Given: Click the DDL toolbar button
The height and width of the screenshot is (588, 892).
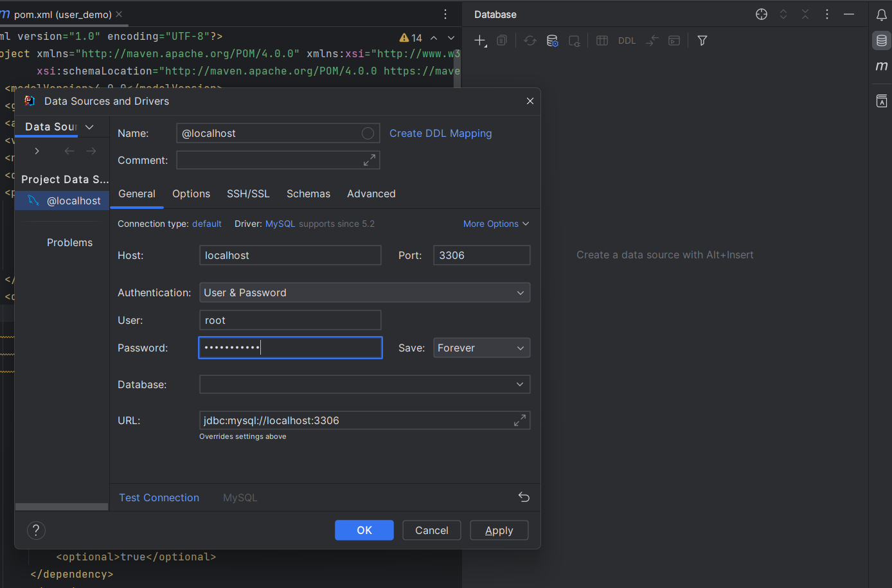Looking at the screenshot, I should click(627, 40).
